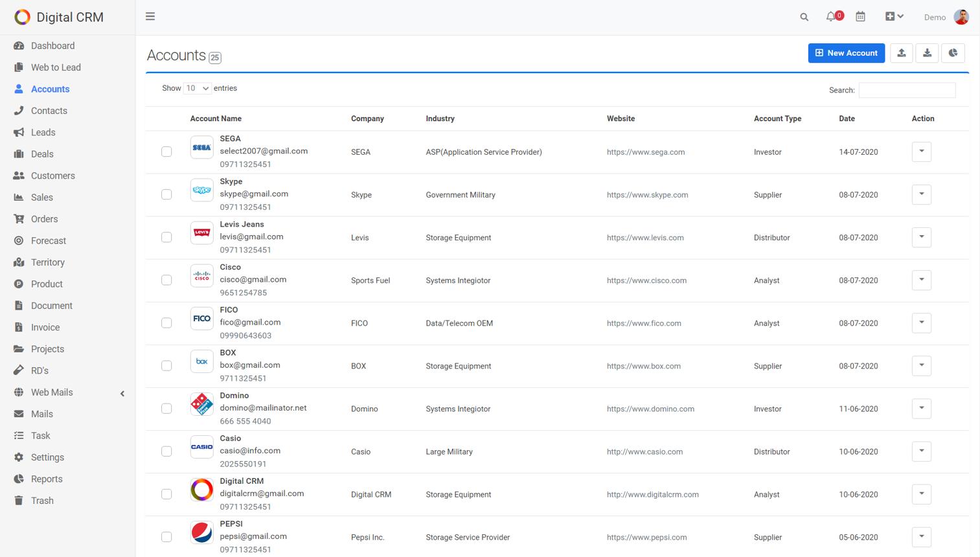
Task: Open the notifications bell icon
Action: (831, 17)
